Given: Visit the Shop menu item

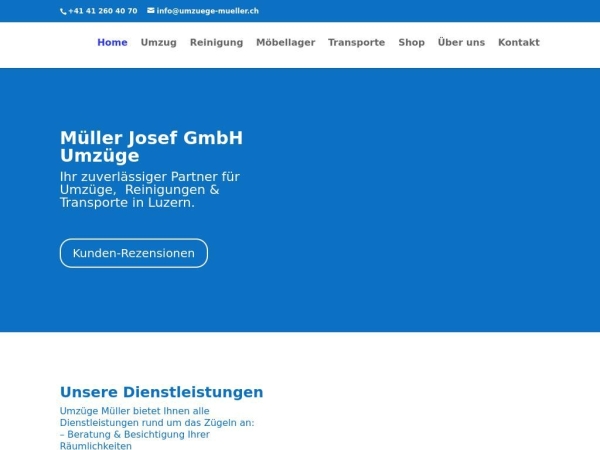Looking at the screenshot, I should 411,43.
